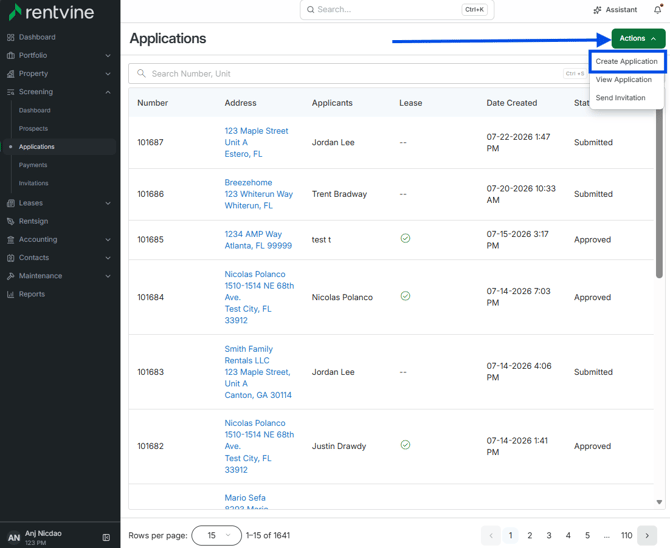Click application number 101683
Viewport: 670px width, 548px height.
tap(150, 372)
